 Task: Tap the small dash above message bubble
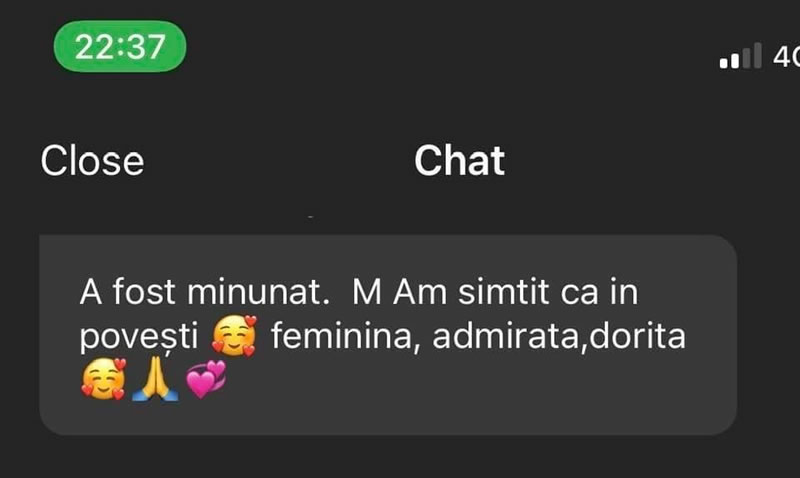coord(310,218)
